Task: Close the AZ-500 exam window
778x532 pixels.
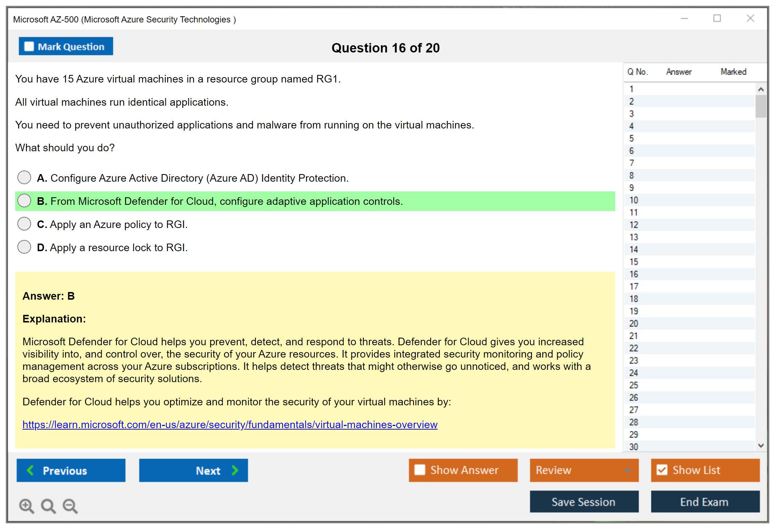Action: (x=750, y=18)
